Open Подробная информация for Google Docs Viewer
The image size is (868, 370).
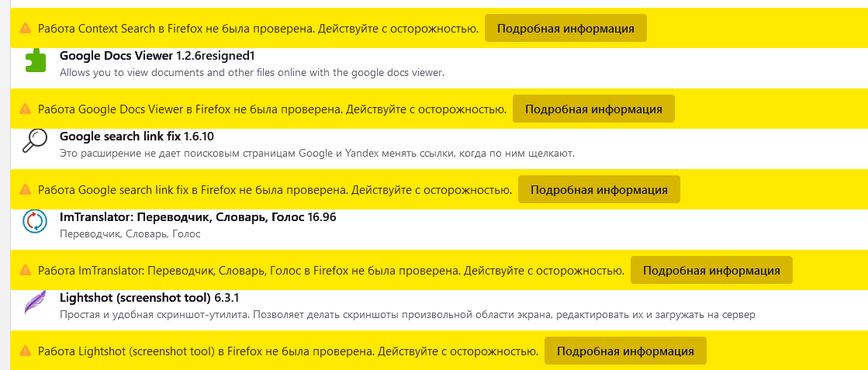point(593,109)
